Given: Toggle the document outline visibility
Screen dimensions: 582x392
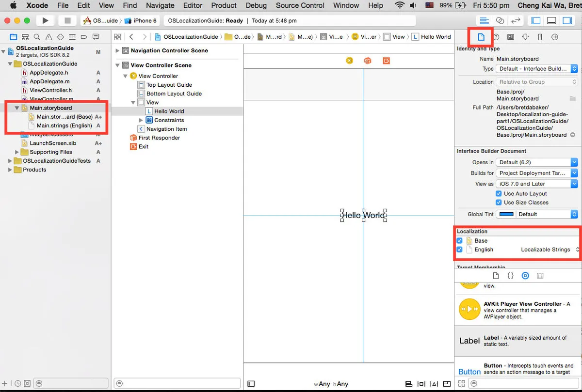Looking at the screenshot, I should tap(251, 384).
